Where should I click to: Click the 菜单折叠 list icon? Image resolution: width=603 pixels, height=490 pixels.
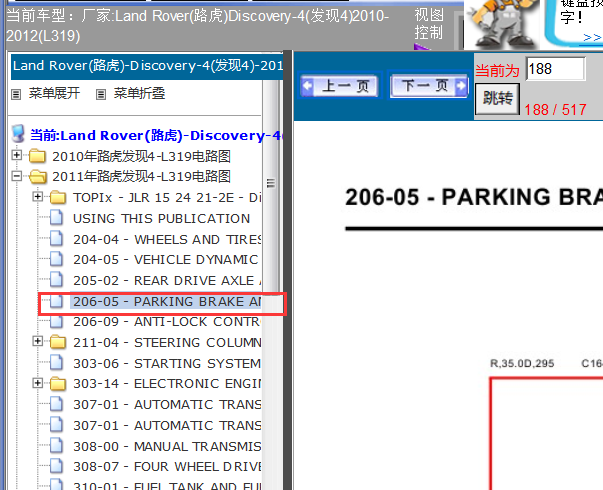[101, 94]
